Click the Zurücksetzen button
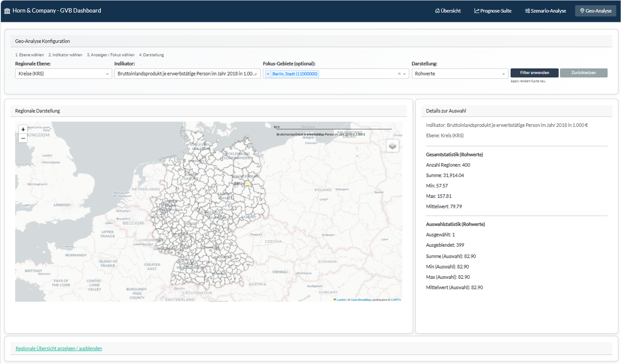 point(583,73)
